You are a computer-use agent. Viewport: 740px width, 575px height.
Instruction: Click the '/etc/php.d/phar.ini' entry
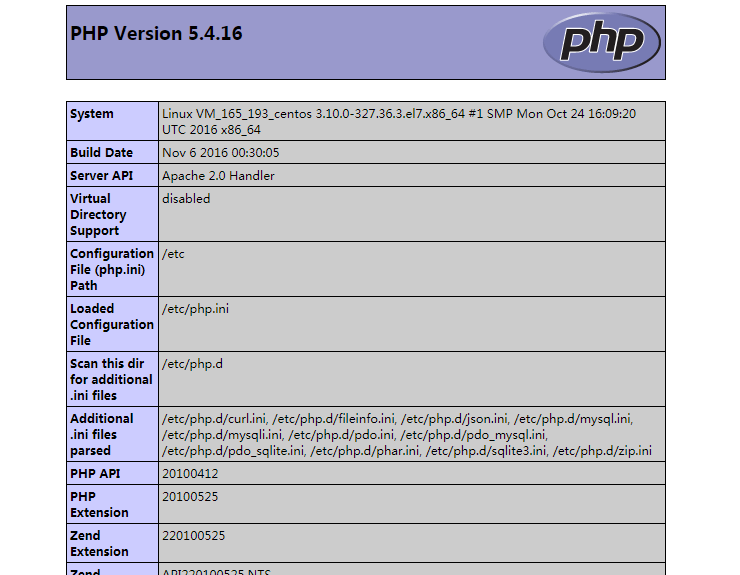pyautogui.click(x=364, y=451)
